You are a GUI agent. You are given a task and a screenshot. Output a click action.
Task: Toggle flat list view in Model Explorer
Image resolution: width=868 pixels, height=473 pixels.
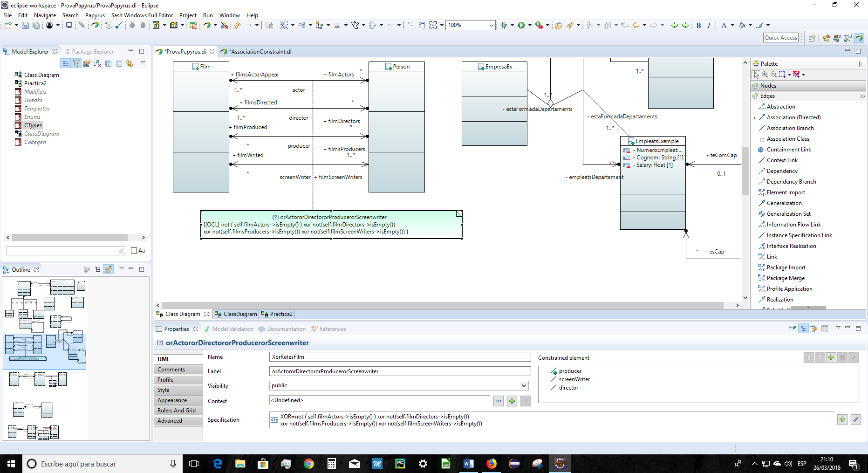click(x=65, y=63)
